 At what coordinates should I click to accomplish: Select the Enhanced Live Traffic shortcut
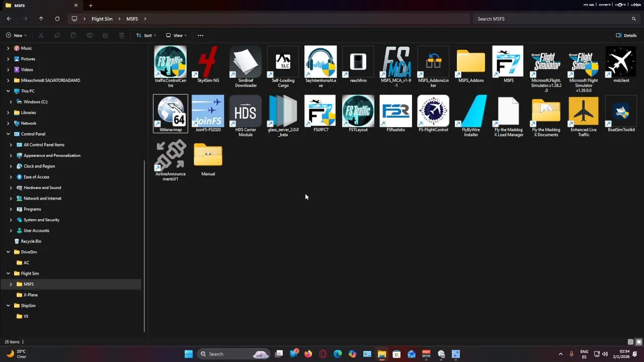584,116
